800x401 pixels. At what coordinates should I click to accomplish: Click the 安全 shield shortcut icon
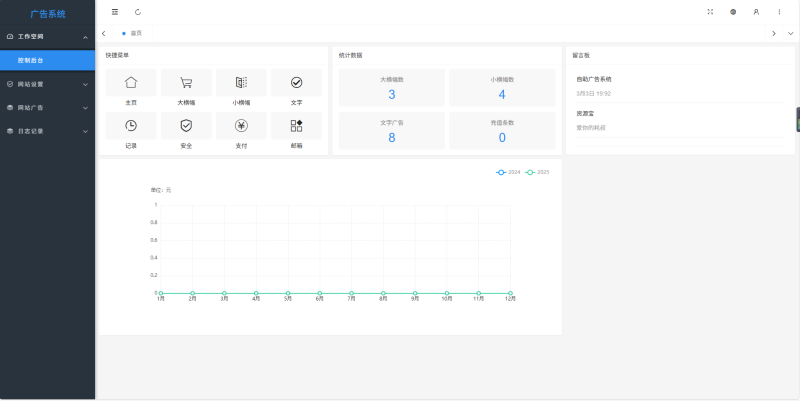click(186, 126)
